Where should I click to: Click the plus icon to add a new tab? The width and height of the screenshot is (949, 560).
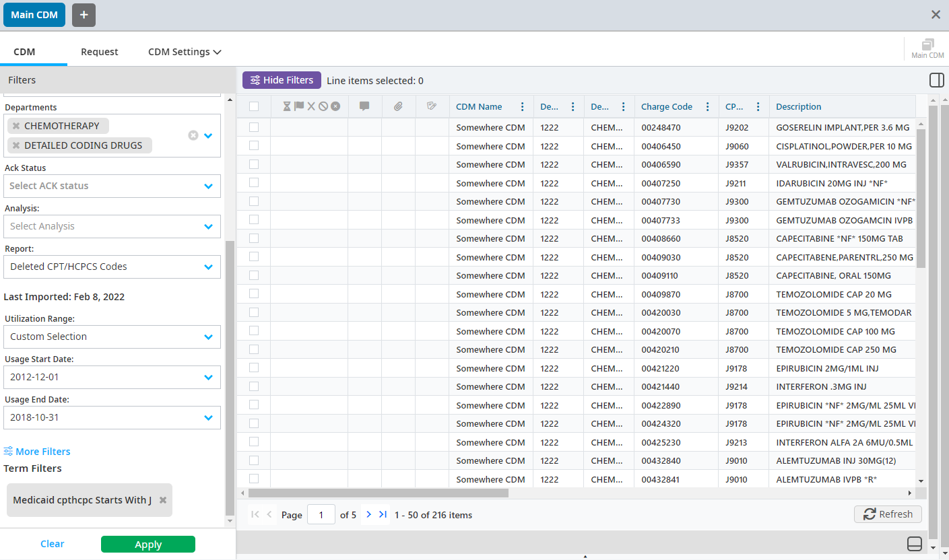(84, 15)
